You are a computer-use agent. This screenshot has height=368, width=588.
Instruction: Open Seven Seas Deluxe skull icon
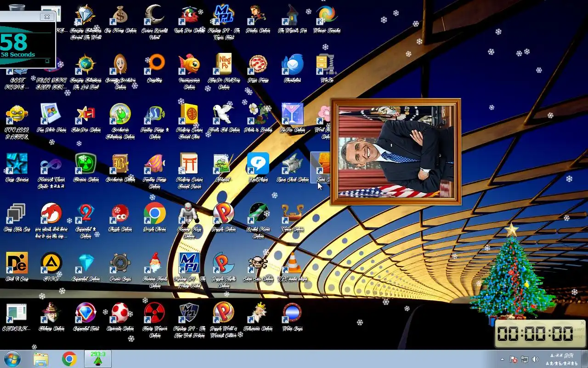(258, 263)
